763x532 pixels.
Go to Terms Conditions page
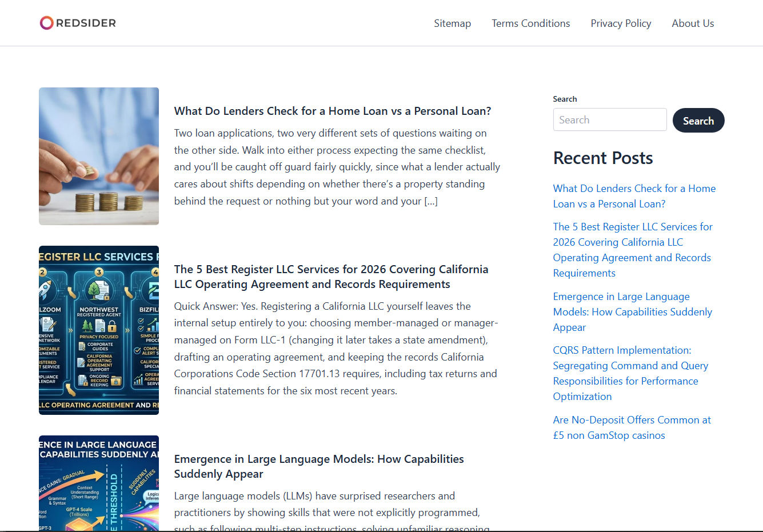(x=531, y=23)
